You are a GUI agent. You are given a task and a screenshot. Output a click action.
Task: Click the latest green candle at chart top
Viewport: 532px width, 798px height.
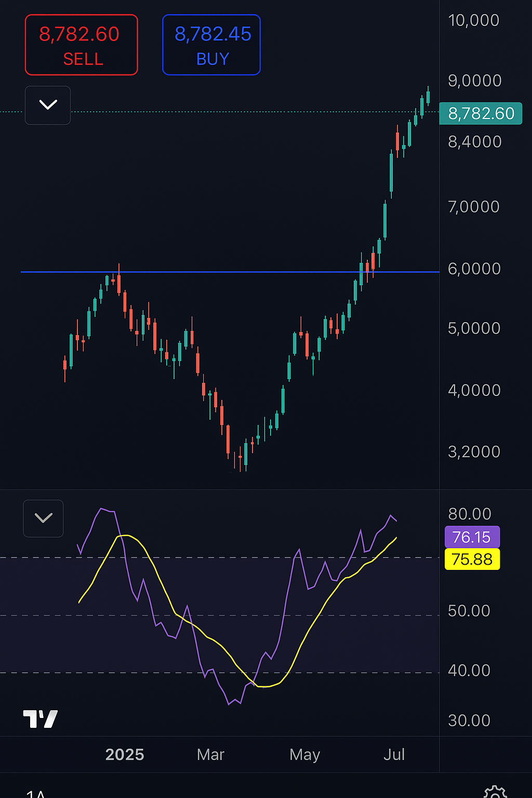(x=428, y=97)
